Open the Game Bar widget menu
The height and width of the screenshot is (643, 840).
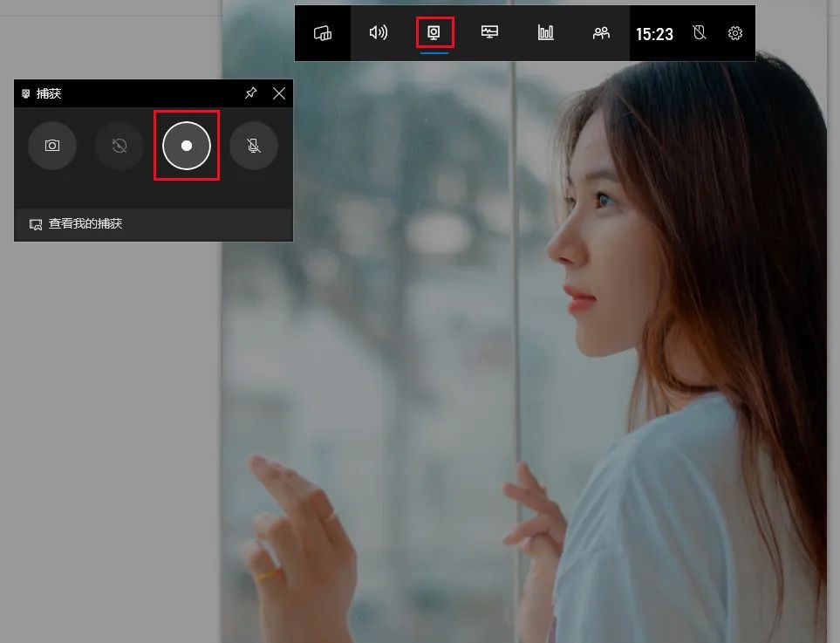[x=323, y=33]
